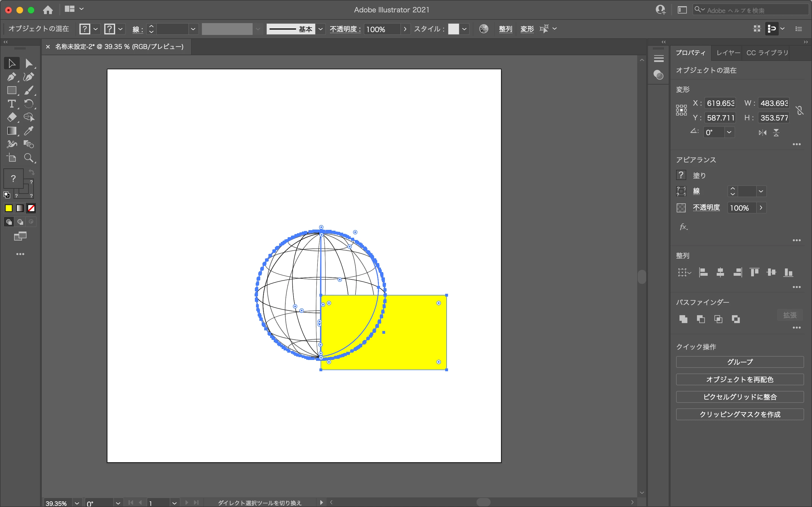Select the Pen tool
Image resolution: width=812 pixels, height=507 pixels.
point(11,77)
